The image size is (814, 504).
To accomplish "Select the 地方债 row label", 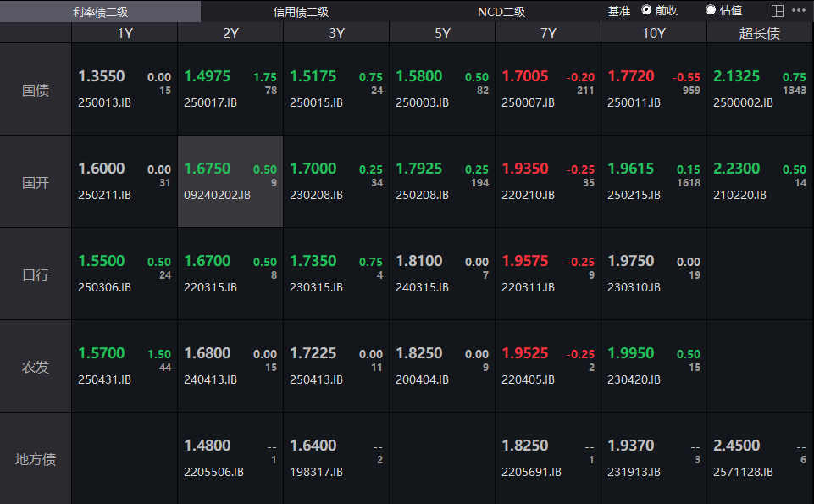I will click(36, 459).
